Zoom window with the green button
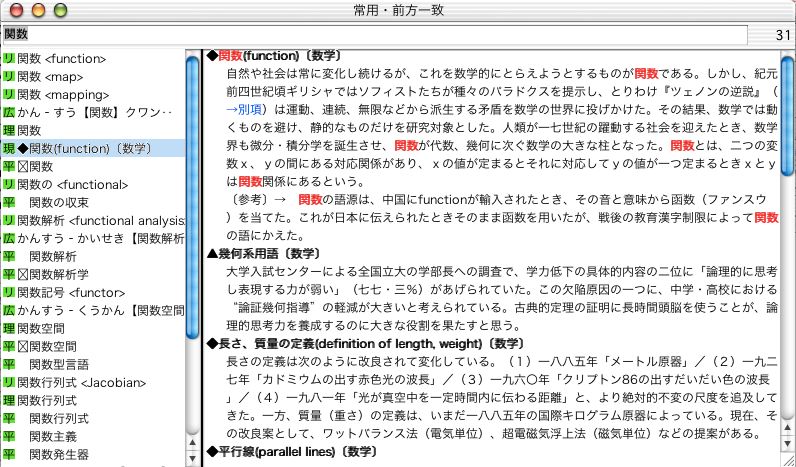This screenshot has height=467, width=796. [x=60, y=10]
